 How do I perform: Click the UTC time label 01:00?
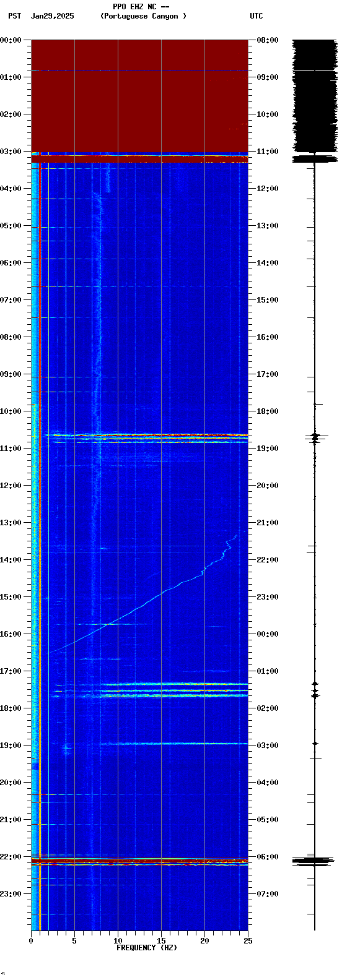click(x=267, y=671)
